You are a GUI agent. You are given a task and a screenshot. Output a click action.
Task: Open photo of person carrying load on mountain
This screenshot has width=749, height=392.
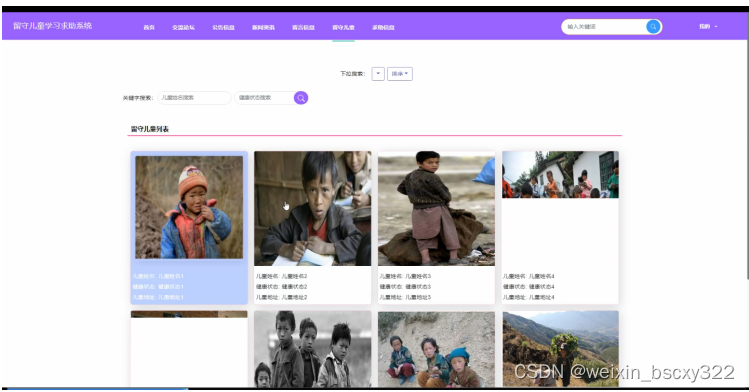click(x=560, y=350)
